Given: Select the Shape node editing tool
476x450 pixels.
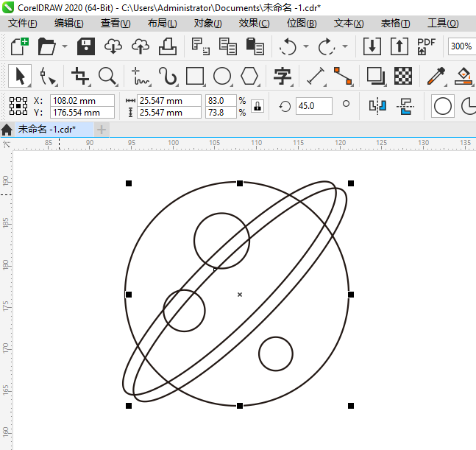Looking at the screenshot, I should (47, 76).
